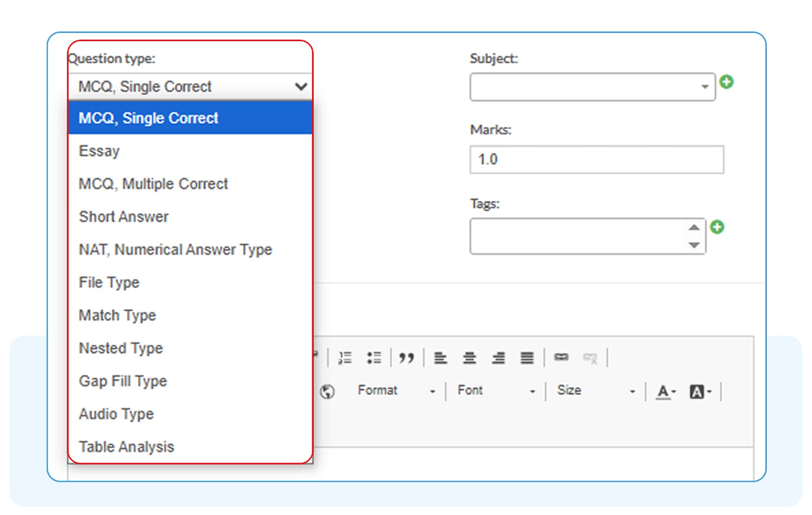Justify the paragraph text
This screenshot has width=812, height=515.
[x=527, y=357]
